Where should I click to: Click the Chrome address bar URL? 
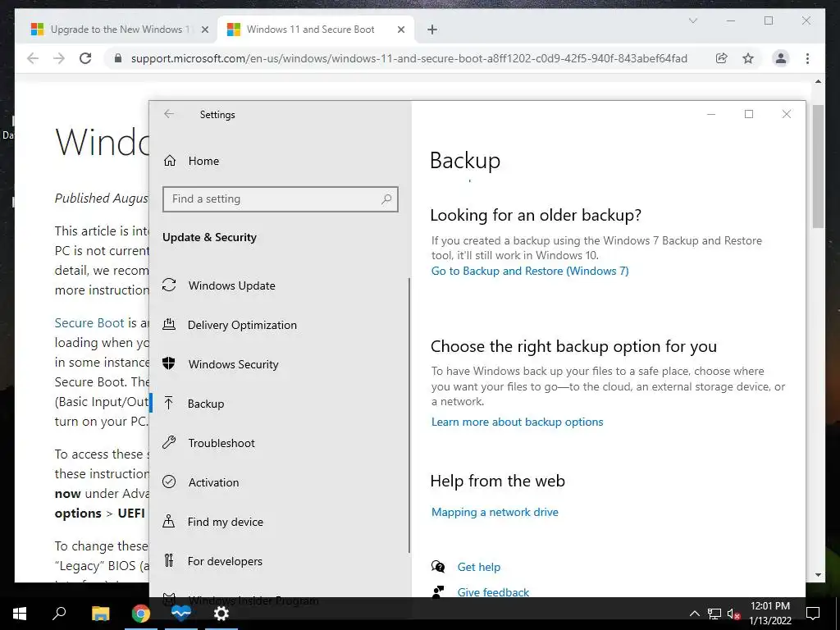(x=409, y=58)
